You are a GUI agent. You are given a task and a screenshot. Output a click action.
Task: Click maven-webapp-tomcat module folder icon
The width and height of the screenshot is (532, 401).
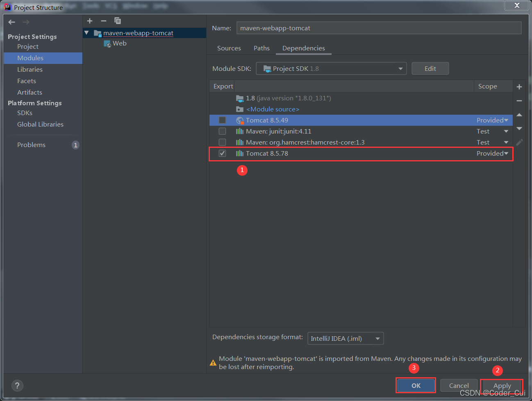(98, 33)
